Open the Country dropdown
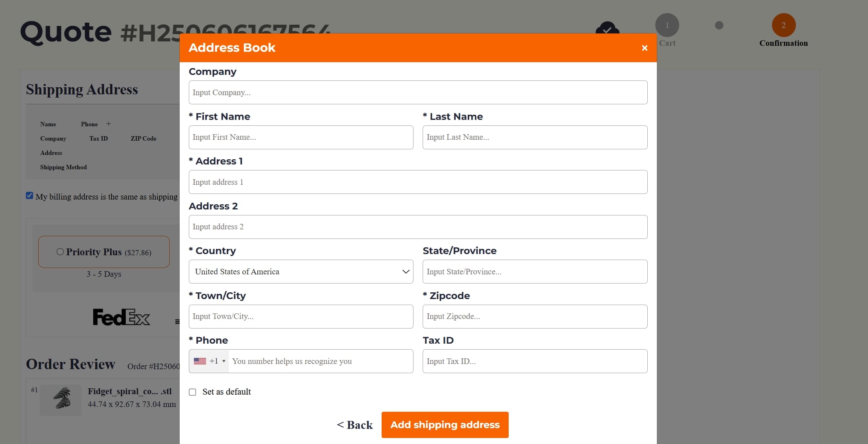868x444 pixels. click(x=301, y=272)
